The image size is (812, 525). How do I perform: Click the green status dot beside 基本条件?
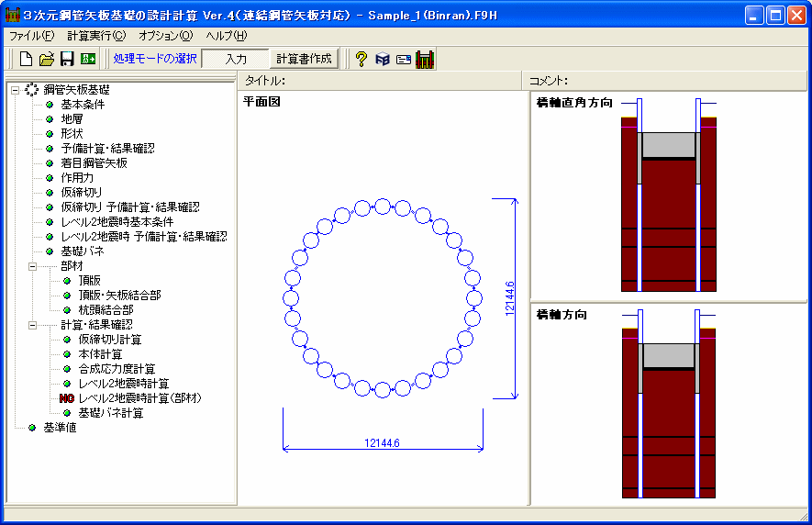click(50, 105)
